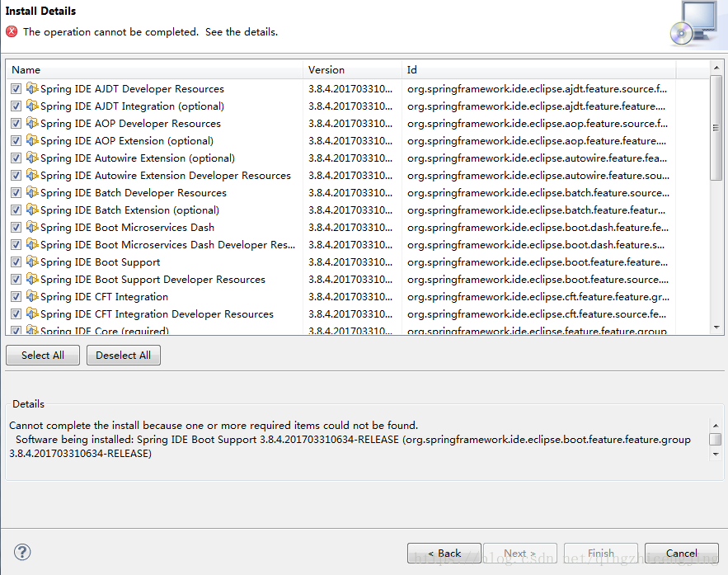Uncheck Spring IDE Batch Extension (optional)

16,210
